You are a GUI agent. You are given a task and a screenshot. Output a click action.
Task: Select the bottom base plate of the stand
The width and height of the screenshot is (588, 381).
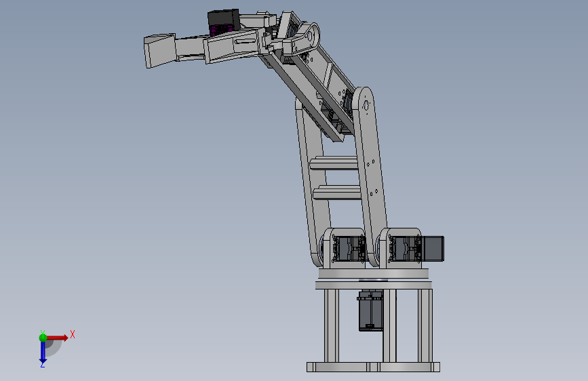pos(373,367)
